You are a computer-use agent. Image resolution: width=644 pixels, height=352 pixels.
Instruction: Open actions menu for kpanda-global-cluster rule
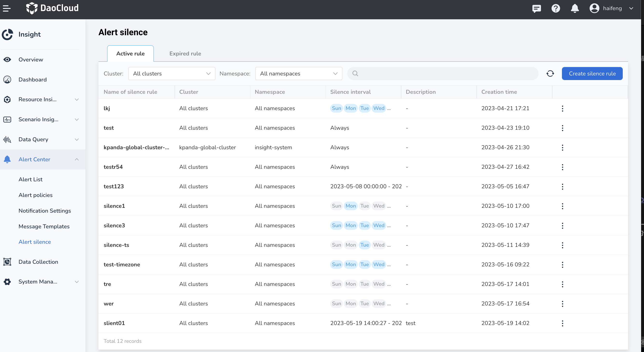(562, 147)
